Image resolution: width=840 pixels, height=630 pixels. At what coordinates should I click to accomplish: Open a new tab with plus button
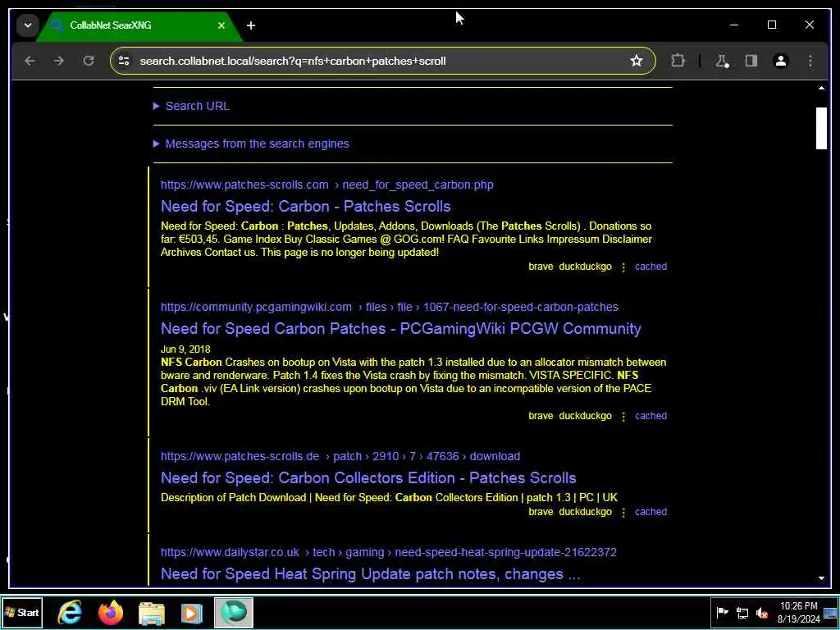(251, 25)
